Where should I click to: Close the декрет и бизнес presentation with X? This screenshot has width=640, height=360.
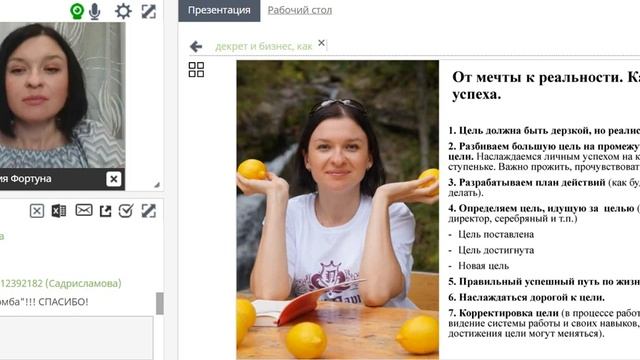coord(322,43)
